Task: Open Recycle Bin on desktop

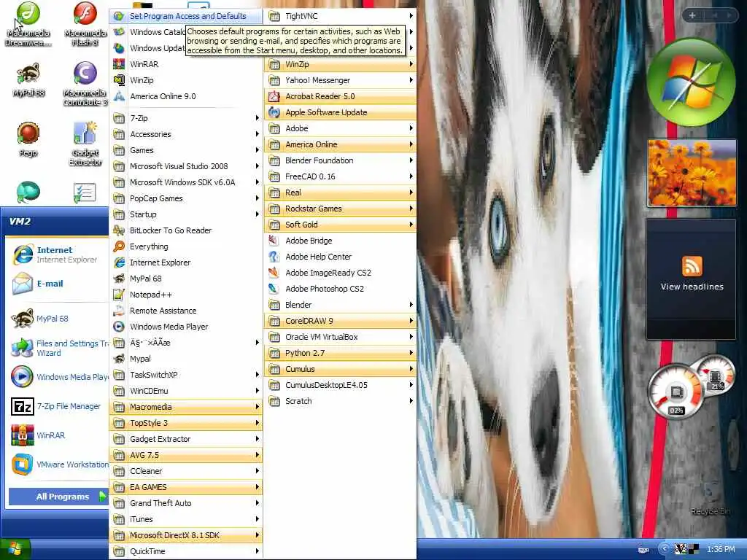Action: click(x=711, y=500)
